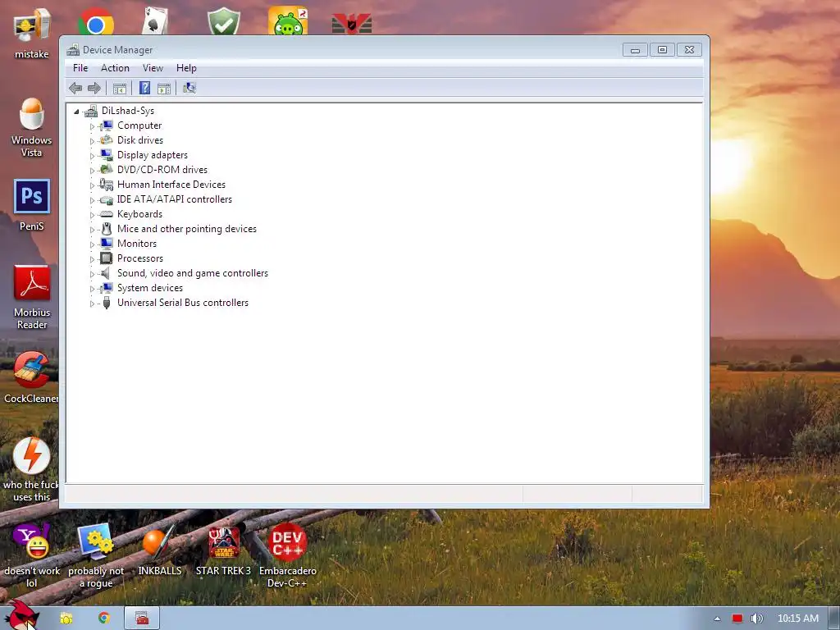This screenshot has width=840, height=630.
Task: Show hidden tray icons arrow
Action: 717,619
